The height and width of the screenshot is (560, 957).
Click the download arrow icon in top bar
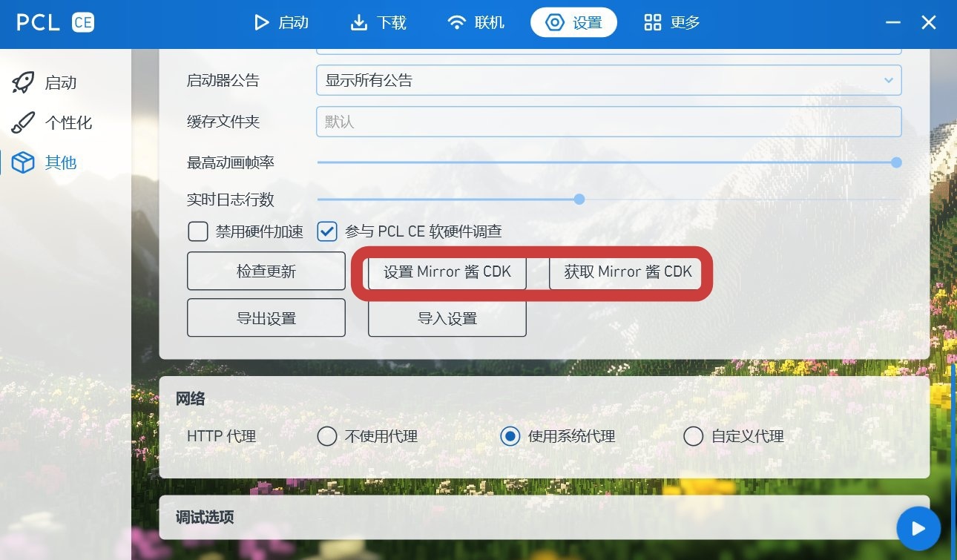359,22
